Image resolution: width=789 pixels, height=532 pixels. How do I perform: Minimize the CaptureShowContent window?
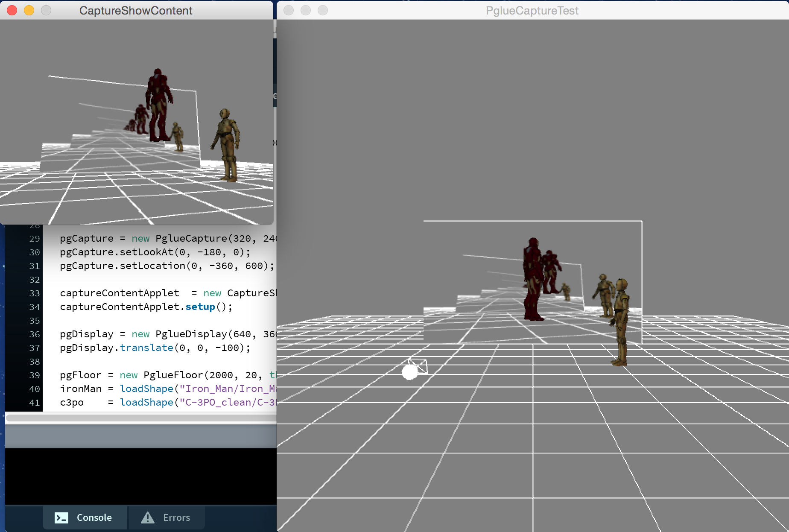[x=29, y=10]
